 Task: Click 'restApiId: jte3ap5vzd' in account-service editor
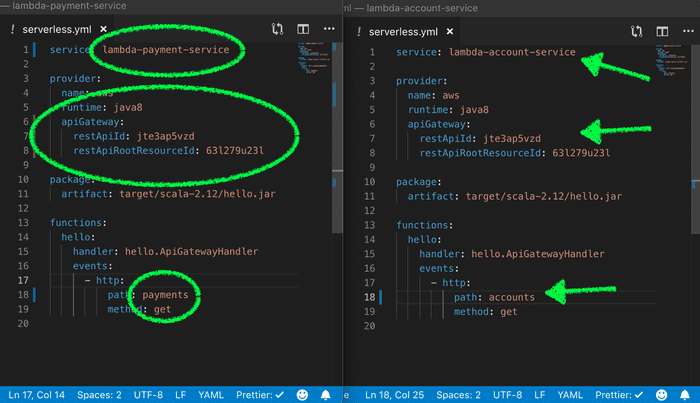(x=480, y=138)
